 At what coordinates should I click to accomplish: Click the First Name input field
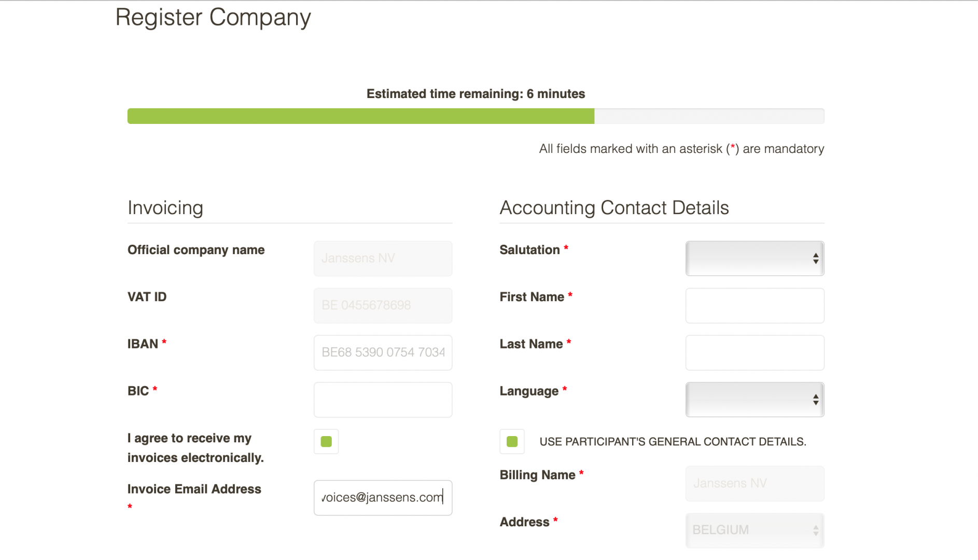click(754, 306)
